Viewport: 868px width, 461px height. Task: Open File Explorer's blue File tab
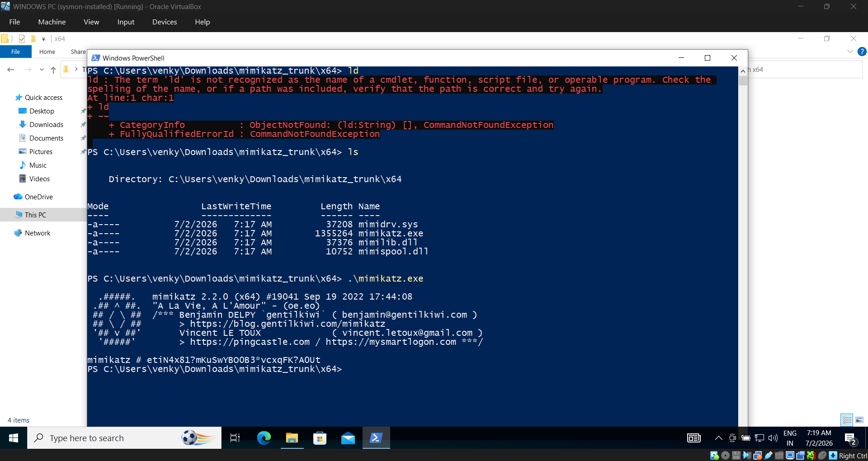[15, 52]
